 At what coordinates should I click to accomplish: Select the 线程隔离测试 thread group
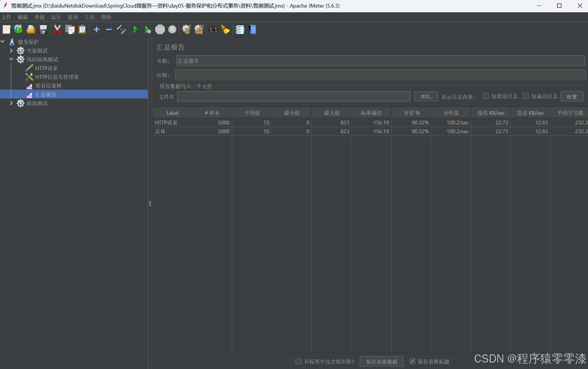point(42,60)
